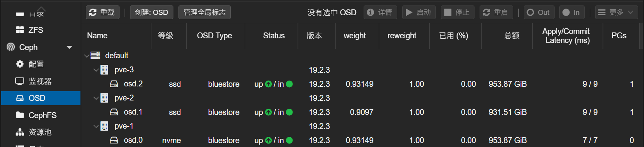
Task: Sort by reweight column header
Action: [x=404, y=36]
